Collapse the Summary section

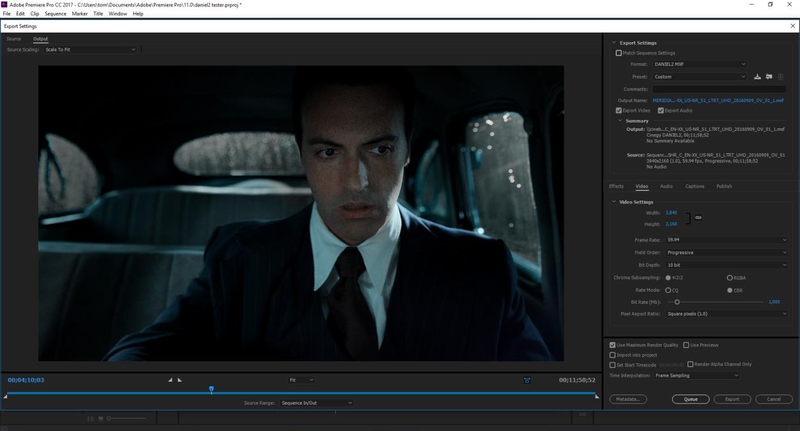[x=620, y=121]
